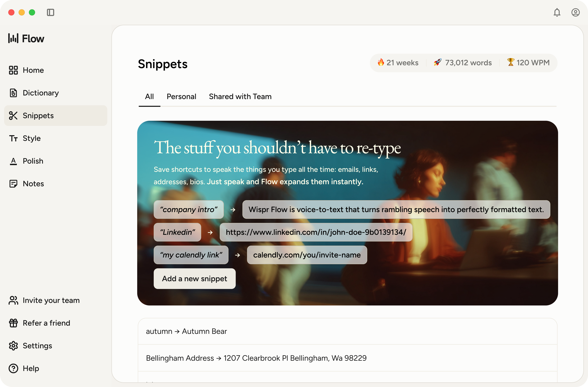Select the Polish icon in sidebar
588x387 pixels.
pyautogui.click(x=14, y=161)
